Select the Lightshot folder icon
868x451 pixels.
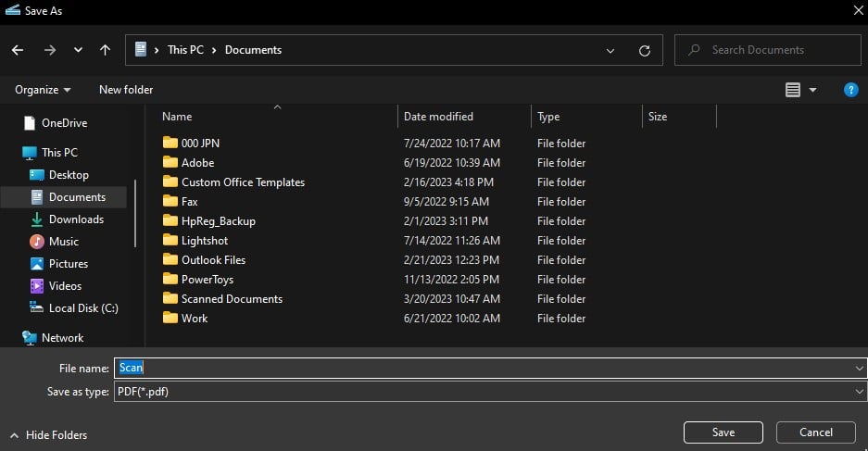click(170, 241)
